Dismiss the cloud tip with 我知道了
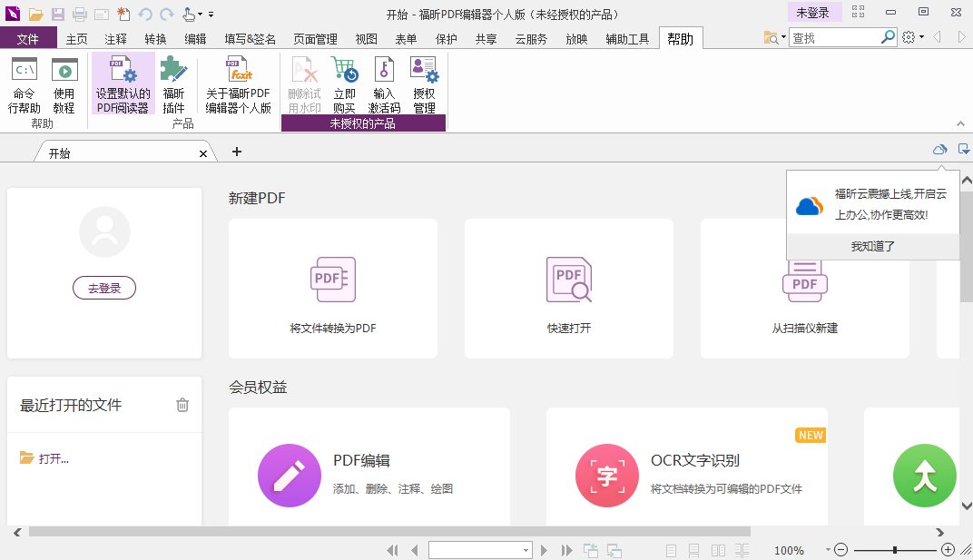The width and height of the screenshot is (973, 560). 872,246
